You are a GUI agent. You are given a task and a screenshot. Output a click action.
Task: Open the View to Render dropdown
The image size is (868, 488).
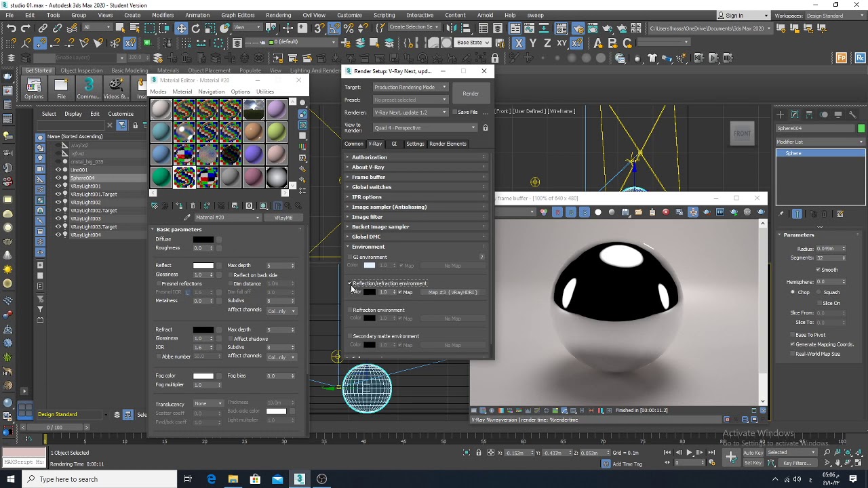coord(425,127)
